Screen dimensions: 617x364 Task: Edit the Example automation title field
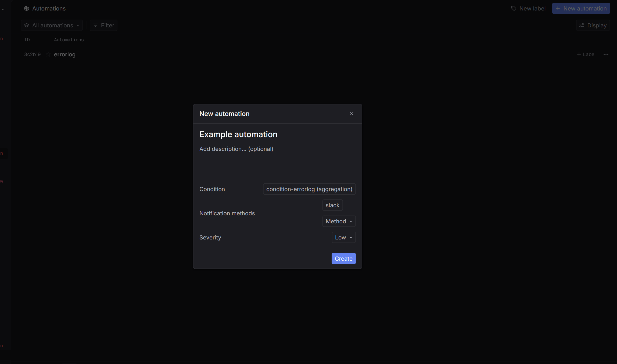[x=238, y=134]
